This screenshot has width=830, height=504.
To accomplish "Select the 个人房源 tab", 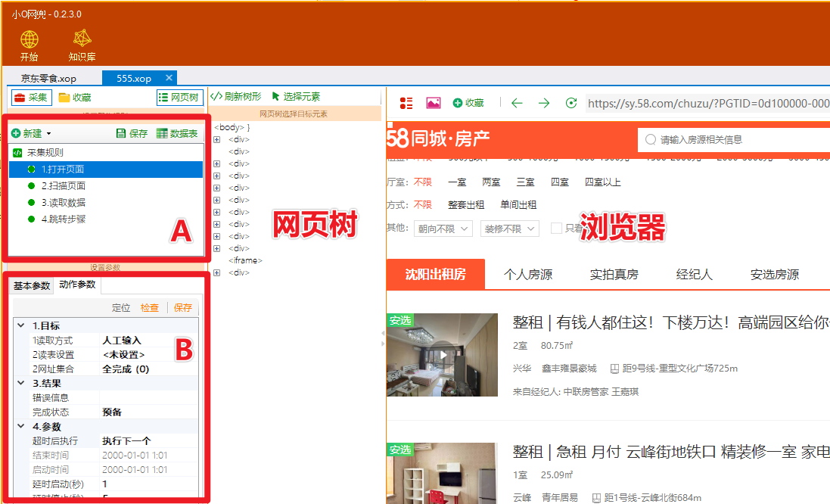I will pyautogui.click(x=528, y=275).
